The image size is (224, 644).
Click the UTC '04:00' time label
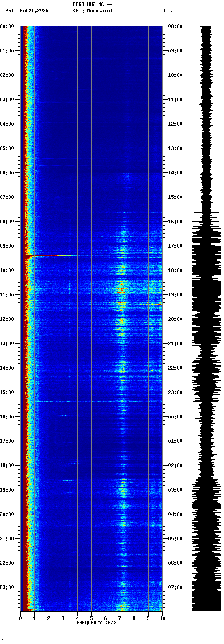pyautogui.click(x=175, y=514)
